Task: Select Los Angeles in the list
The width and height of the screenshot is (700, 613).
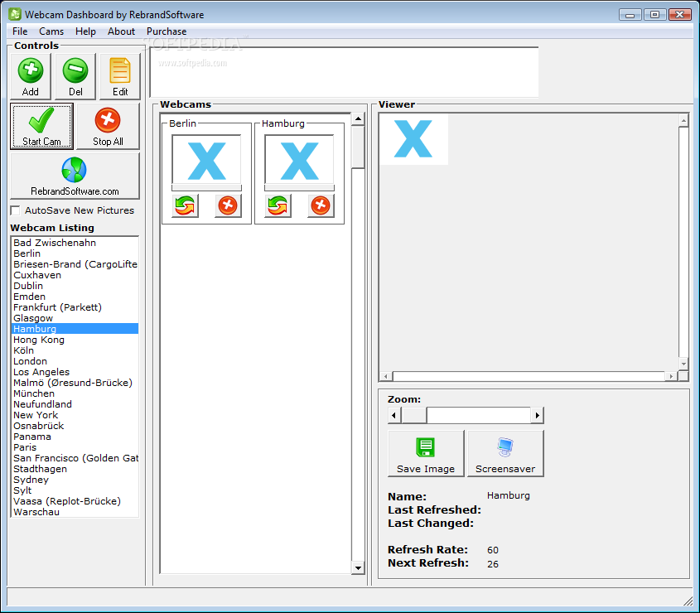Action: click(x=75, y=372)
